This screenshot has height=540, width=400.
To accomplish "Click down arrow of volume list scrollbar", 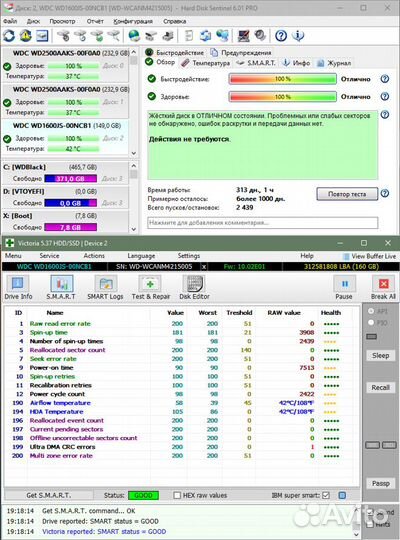I will (x=134, y=229).
